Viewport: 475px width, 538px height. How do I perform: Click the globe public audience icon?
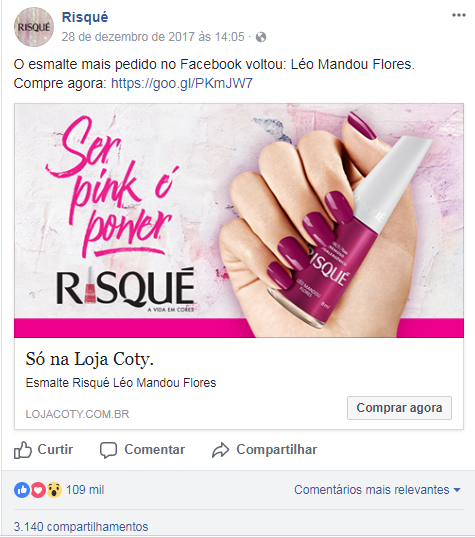click(261, 37)
